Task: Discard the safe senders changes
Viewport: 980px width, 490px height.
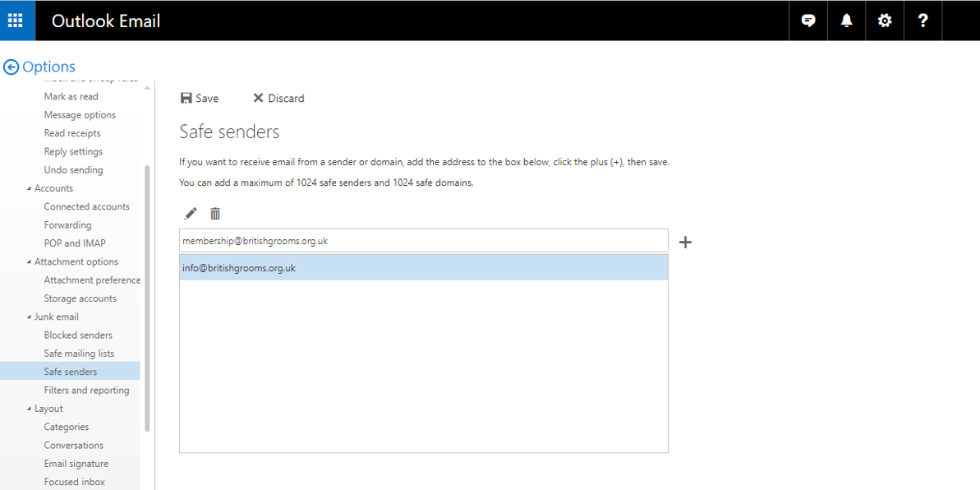Action: (278, 99)
